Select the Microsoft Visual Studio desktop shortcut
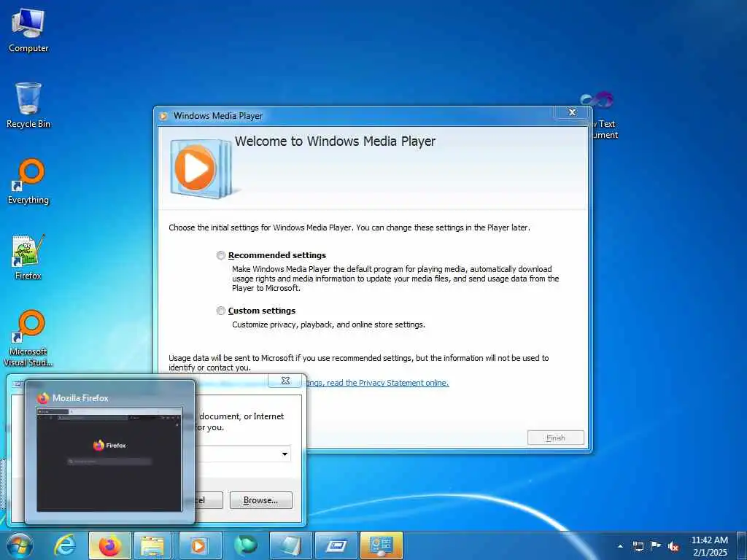 (28, 338)
